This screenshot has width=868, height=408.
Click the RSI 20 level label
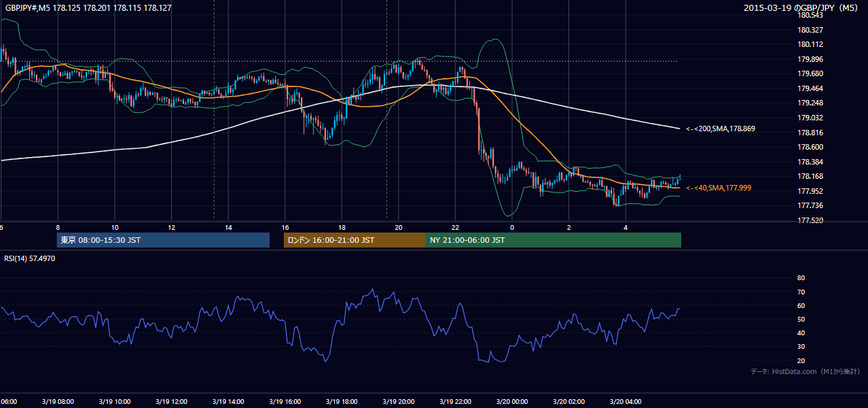pyautogui.click(x=801, y=361)
